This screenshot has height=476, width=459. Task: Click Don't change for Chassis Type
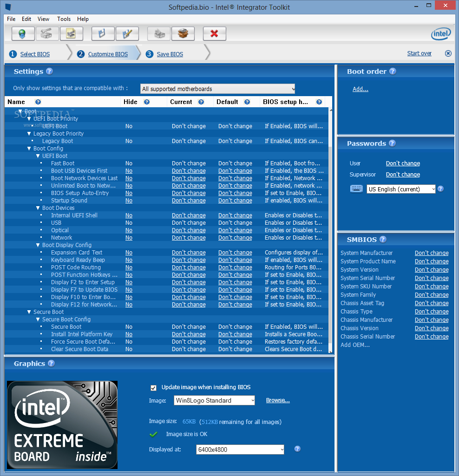tap(432, 312)
